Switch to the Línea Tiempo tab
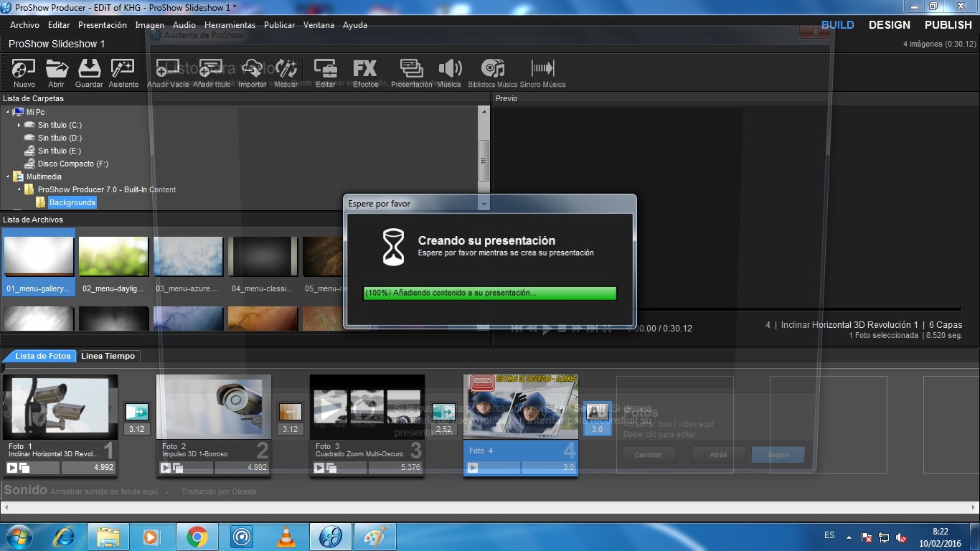Image resolution: width=980 pixels, height=551 pixels. point(108,355)
